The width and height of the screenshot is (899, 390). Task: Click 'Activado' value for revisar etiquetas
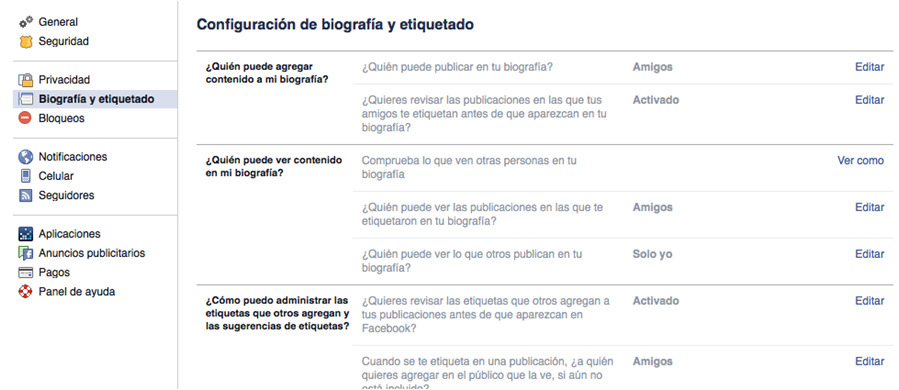click(656, 301)
